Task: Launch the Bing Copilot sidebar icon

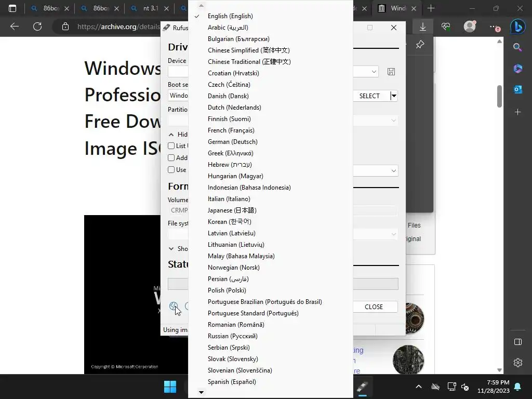Action: (x=518, y=26)
